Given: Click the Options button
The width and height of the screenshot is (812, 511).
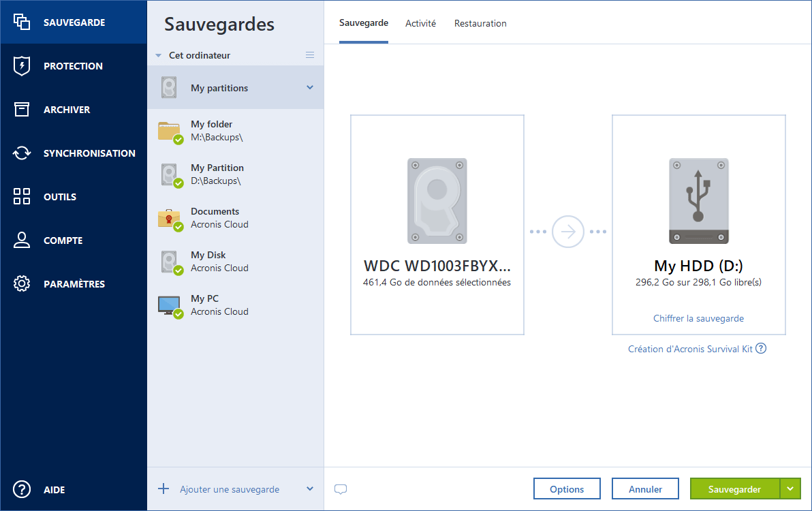Looking at the screenshot, I should 567,489.
